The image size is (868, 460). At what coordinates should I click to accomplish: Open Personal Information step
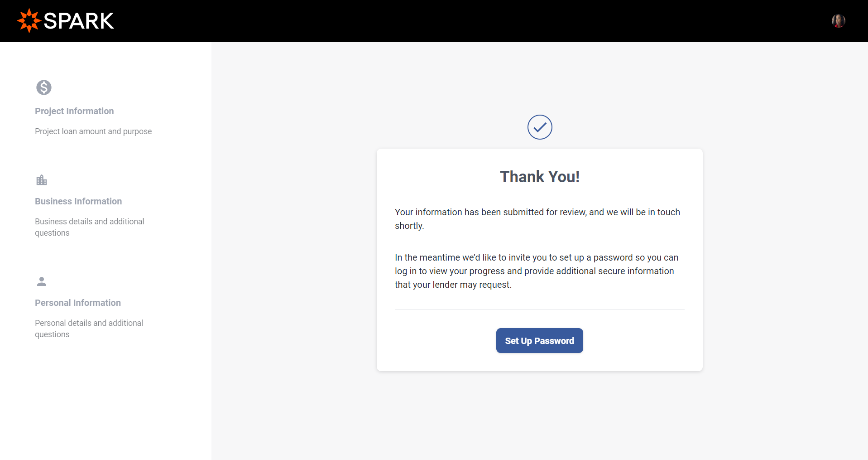(78, 303)
